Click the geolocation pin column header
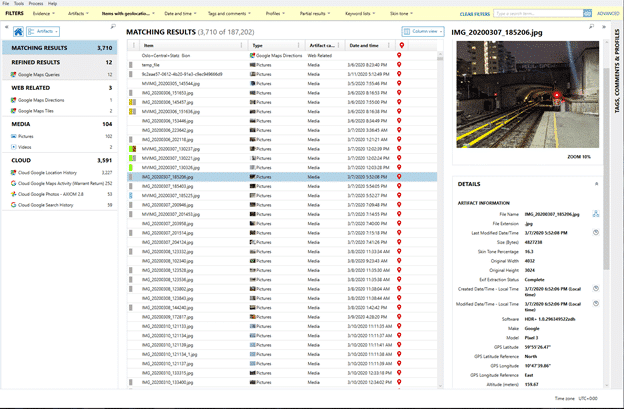Screen dimensions: 624x409 (x=402, y=45)
